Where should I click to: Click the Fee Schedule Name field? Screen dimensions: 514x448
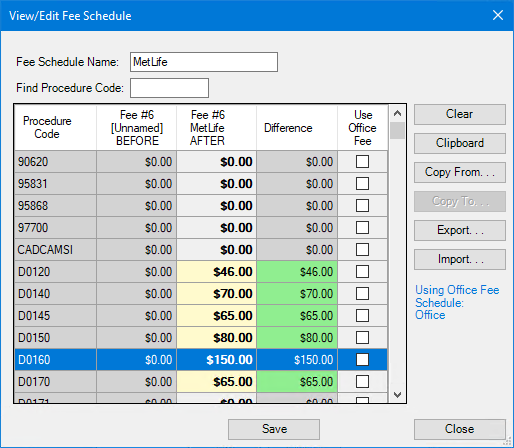coord(204,62)
